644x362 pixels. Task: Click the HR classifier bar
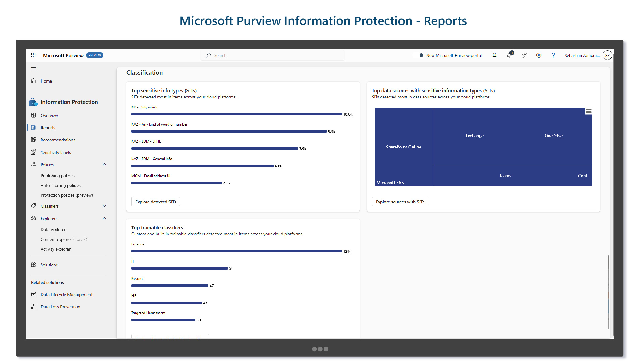coord(167,303)
